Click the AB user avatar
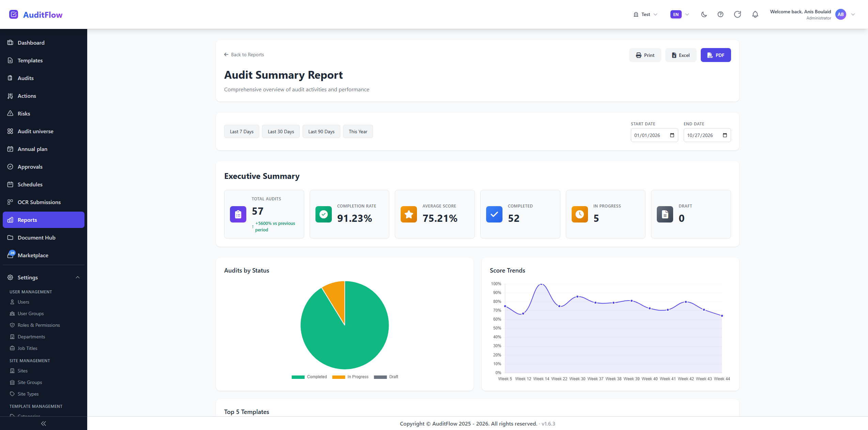The image size is (868, 430). click(841, 14)
